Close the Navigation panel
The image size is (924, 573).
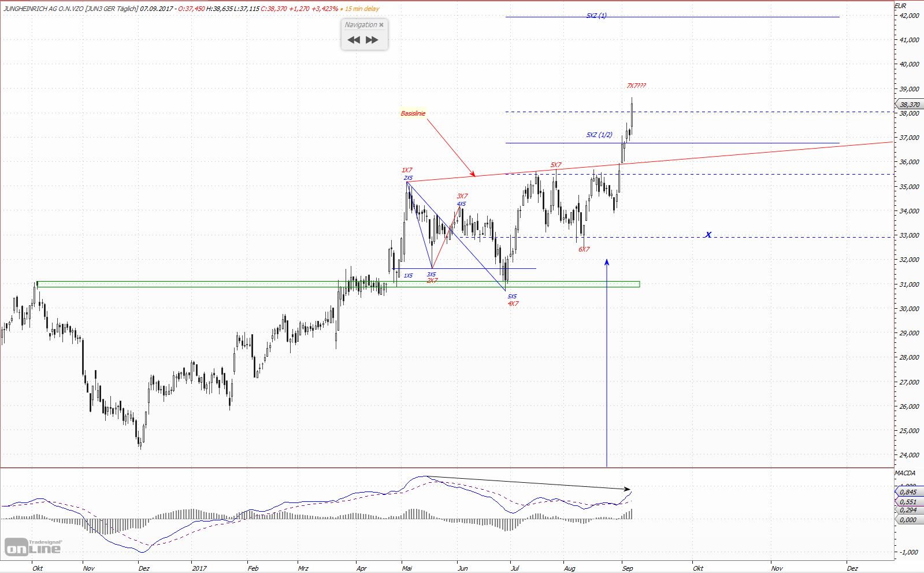coord(381,25)
